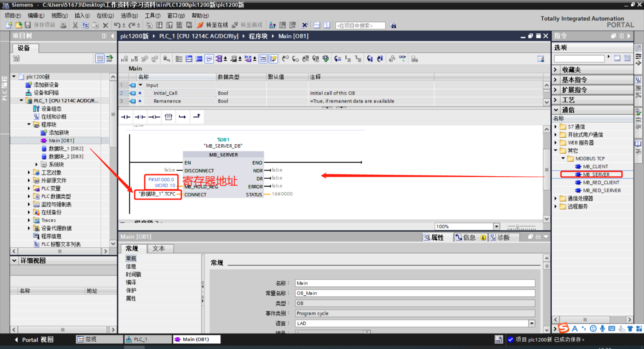This screenshot has height=349, width=644.
Task: Click 转至在线 go online button
Action: tap(212, 25)
